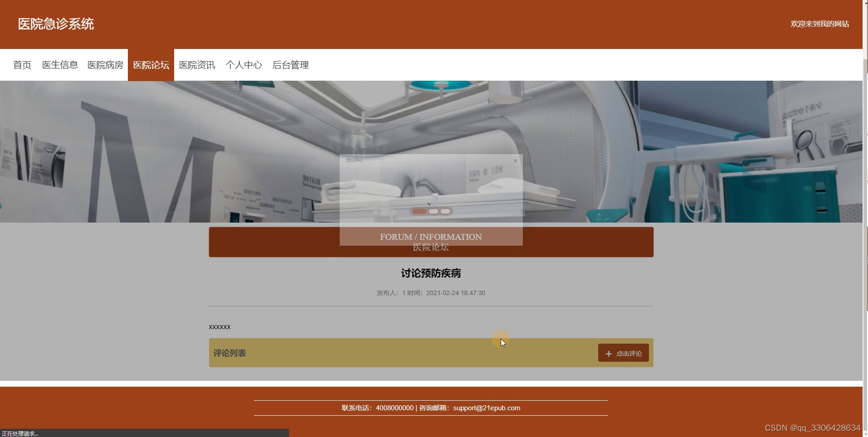Click the 医院急诊系统 site logo
The width and height of the screenshot is (868, 437).
(55, 24)
